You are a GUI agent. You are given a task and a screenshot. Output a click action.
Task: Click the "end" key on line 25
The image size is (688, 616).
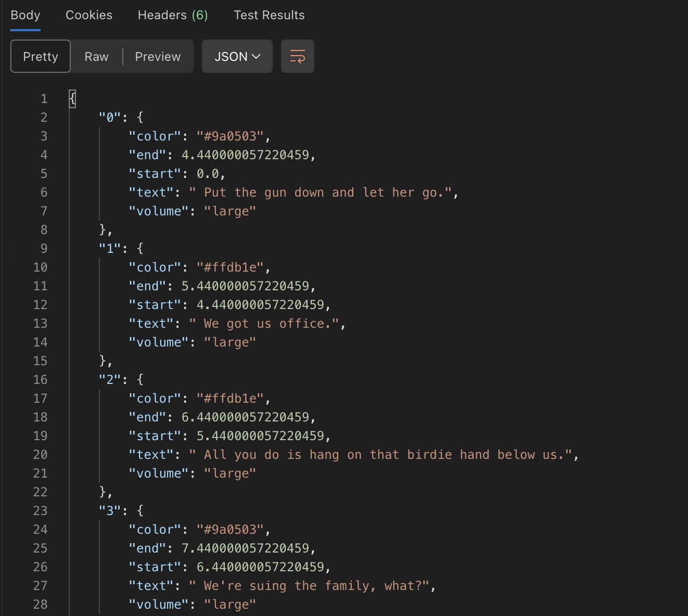tap(147, 548)
